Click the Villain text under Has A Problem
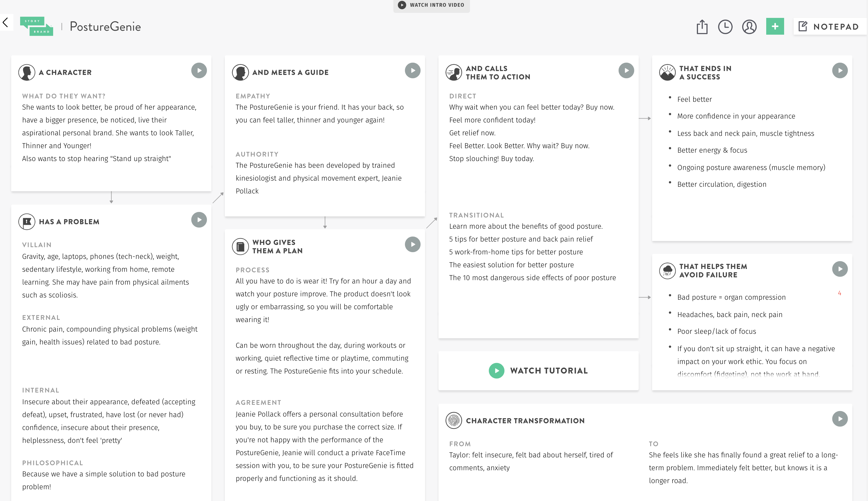 105,276
